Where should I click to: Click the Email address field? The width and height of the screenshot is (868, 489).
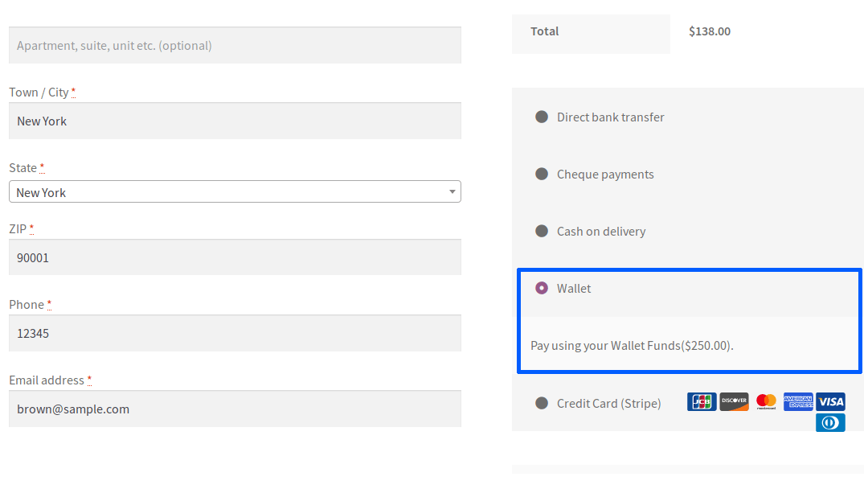tap(235, 409)
